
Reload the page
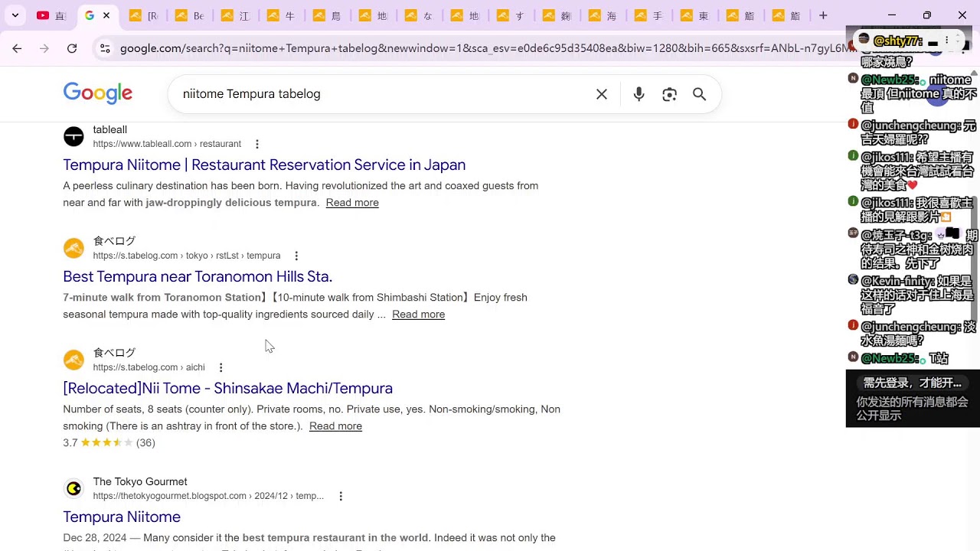click(72, 48)
